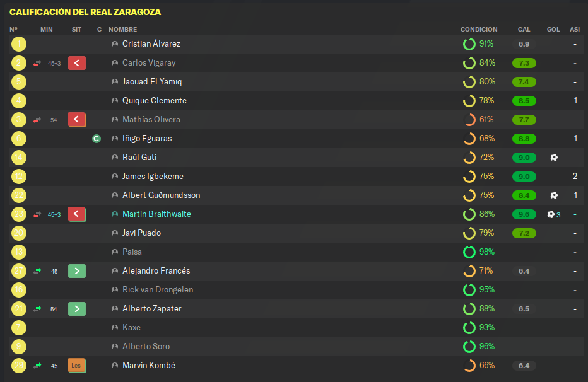Click Martin Braithwaite's three-goals ball icon

point(553,214)
